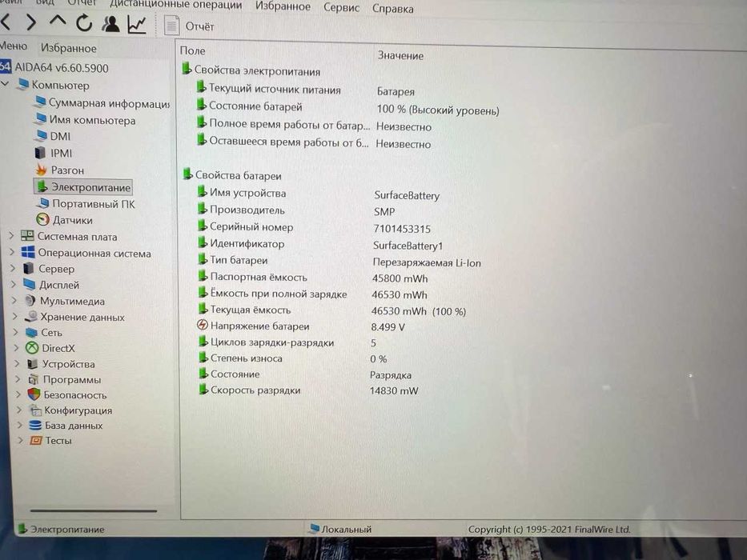Click the Хранение данных drive icon
The width and height of the screenshot is (747, 560).
click(x=31, y=316)
